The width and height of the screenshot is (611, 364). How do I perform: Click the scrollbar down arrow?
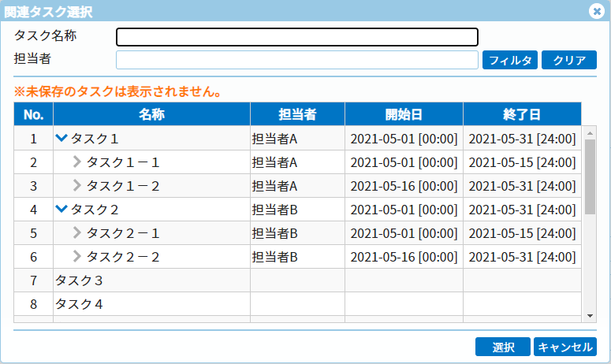[x=591, y=315]
